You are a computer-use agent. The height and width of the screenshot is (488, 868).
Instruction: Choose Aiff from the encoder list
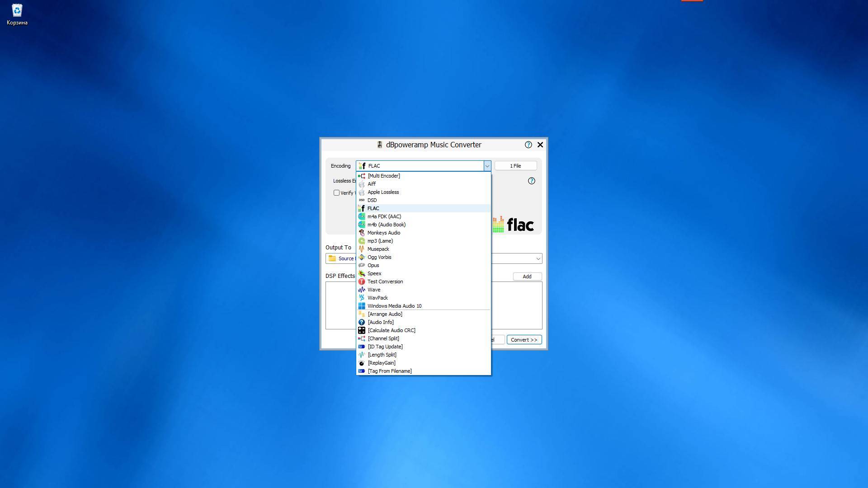(x=424, y=184)
